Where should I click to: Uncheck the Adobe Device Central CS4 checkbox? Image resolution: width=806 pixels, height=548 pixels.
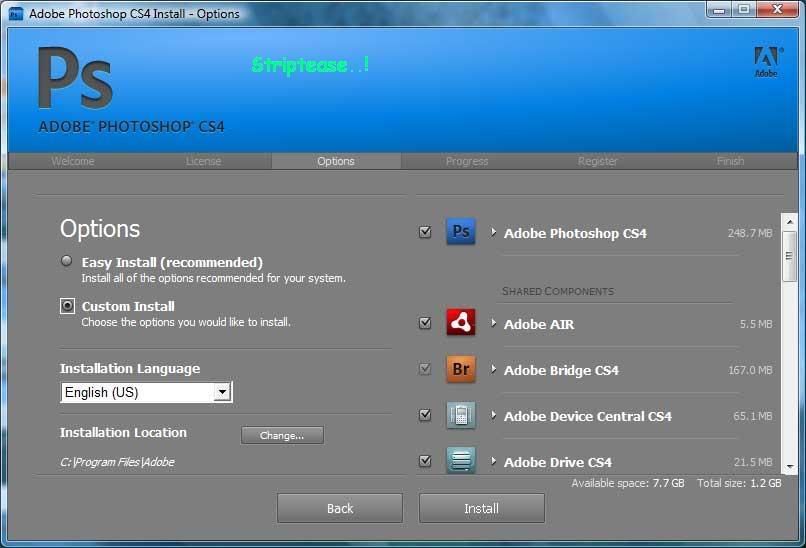click(x=425, y=415)
